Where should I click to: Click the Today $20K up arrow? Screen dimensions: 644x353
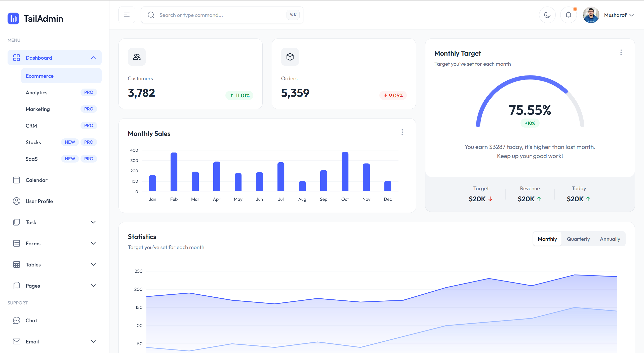(x=588, y=199)
